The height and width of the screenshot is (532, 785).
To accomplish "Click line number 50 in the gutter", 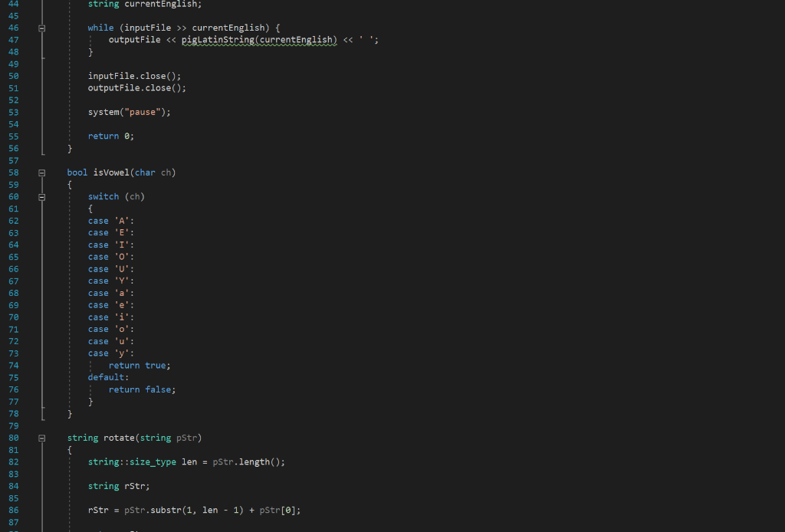I will [14, 76].
